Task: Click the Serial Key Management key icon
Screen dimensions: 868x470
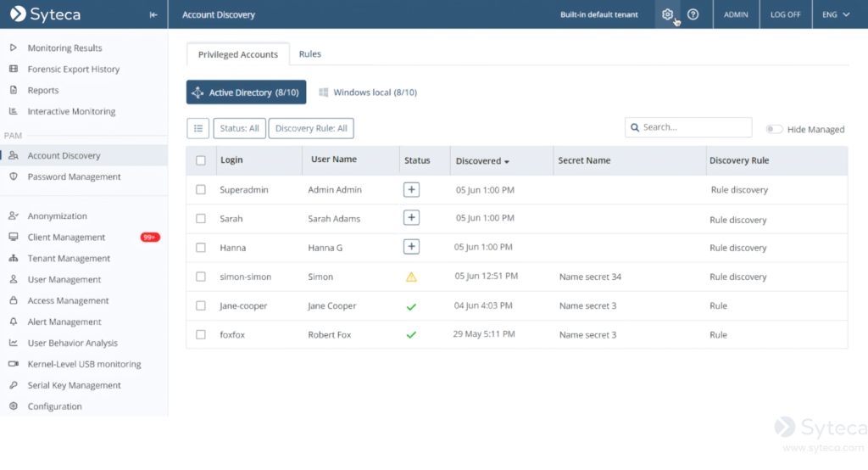Action: click(14, 384)
